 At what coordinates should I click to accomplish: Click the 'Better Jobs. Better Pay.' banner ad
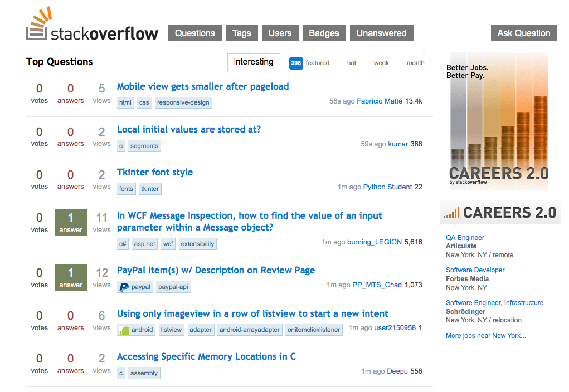tap(499, 121)
